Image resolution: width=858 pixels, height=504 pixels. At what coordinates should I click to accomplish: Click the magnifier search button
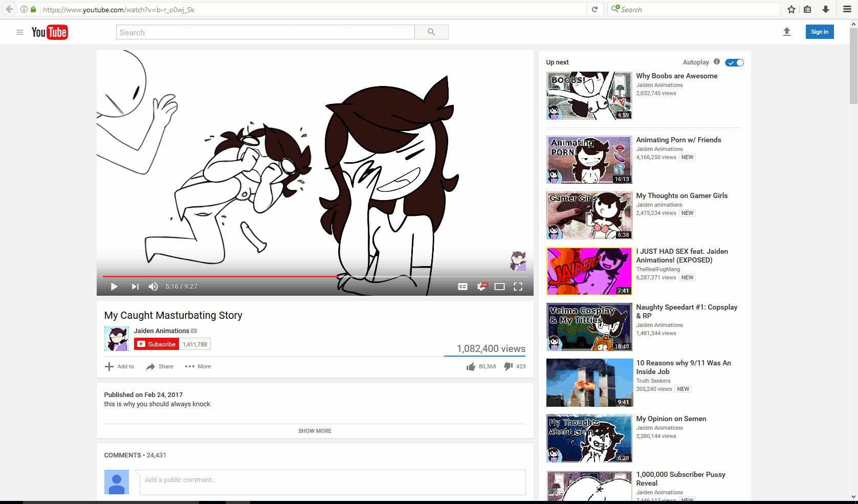pyautogui.click(x=431, y=32)
